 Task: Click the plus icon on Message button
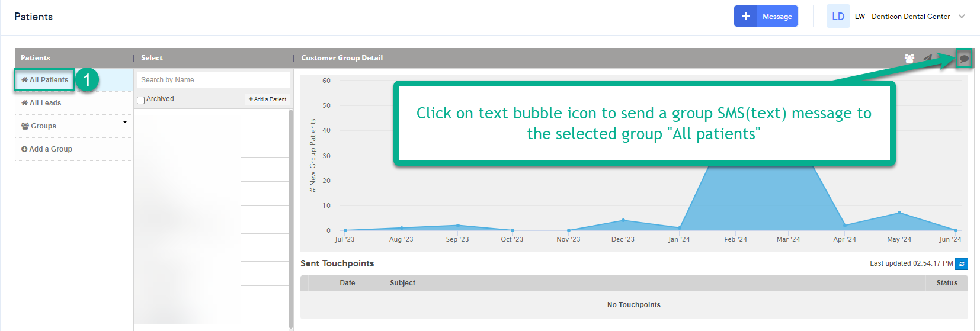click(x=745, y=16)
